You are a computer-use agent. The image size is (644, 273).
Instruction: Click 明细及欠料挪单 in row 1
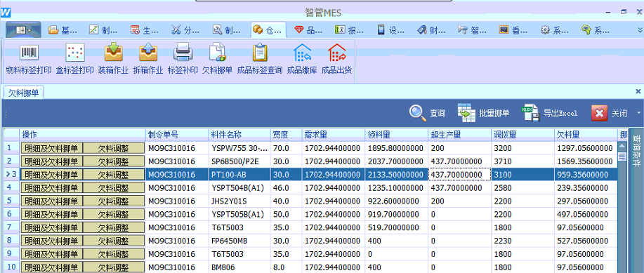click(x=51, y=148)
